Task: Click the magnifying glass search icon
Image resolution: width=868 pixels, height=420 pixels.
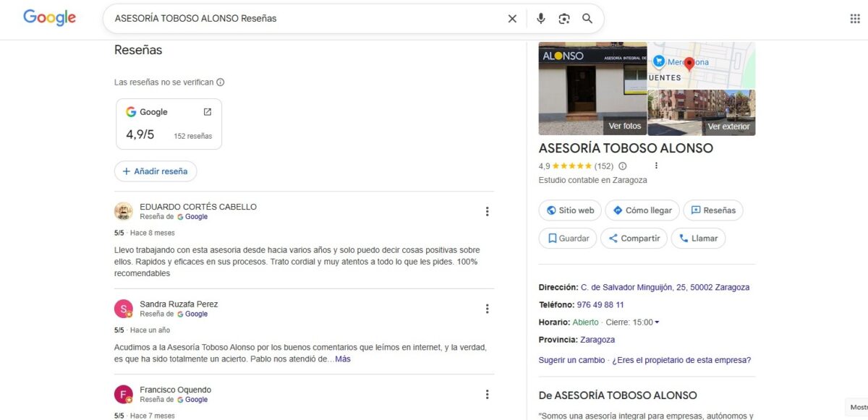Action: tap(588, 18)
